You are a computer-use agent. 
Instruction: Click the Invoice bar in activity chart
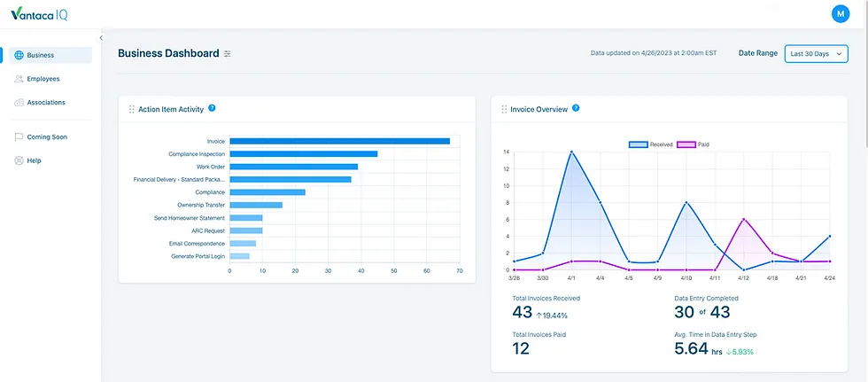(339, 141)
